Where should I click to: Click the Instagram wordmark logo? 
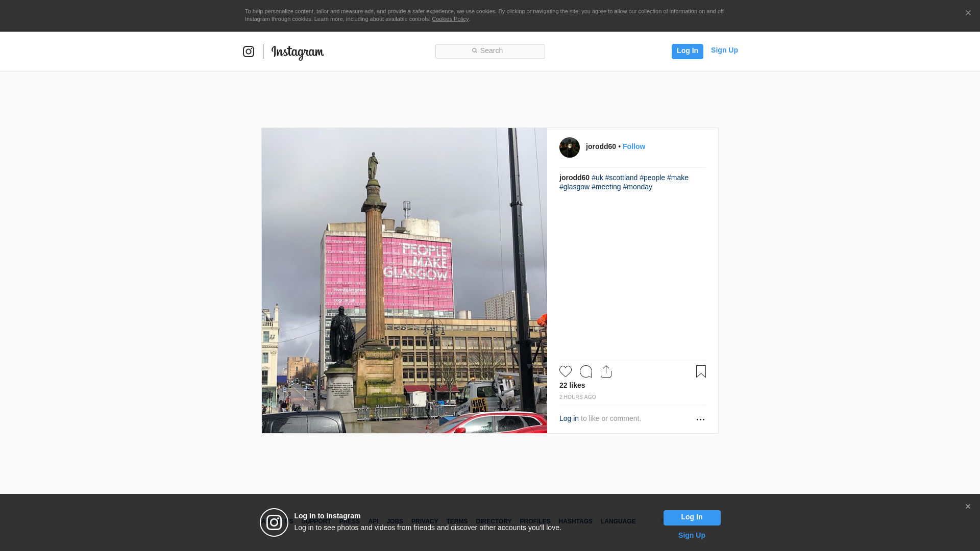click(298, 52)
